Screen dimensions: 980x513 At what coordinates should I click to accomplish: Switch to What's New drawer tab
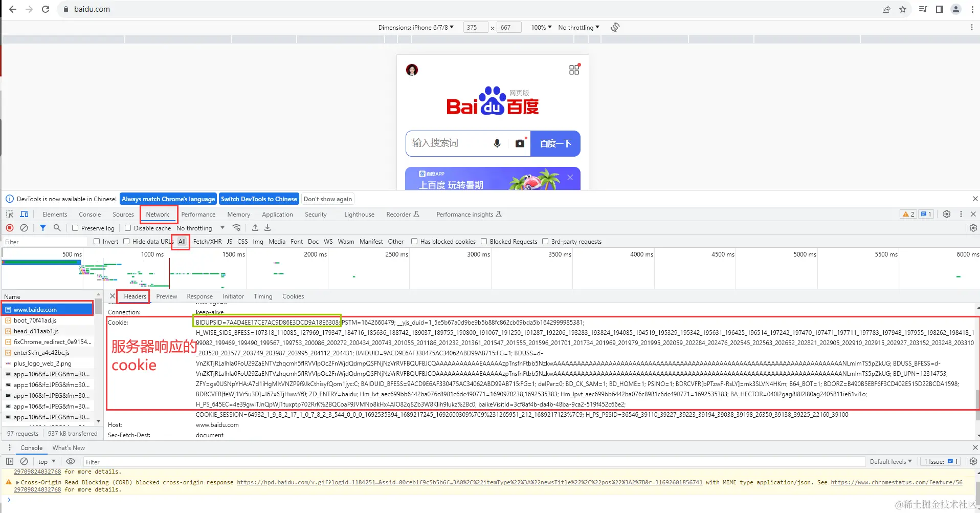point(69,447)
